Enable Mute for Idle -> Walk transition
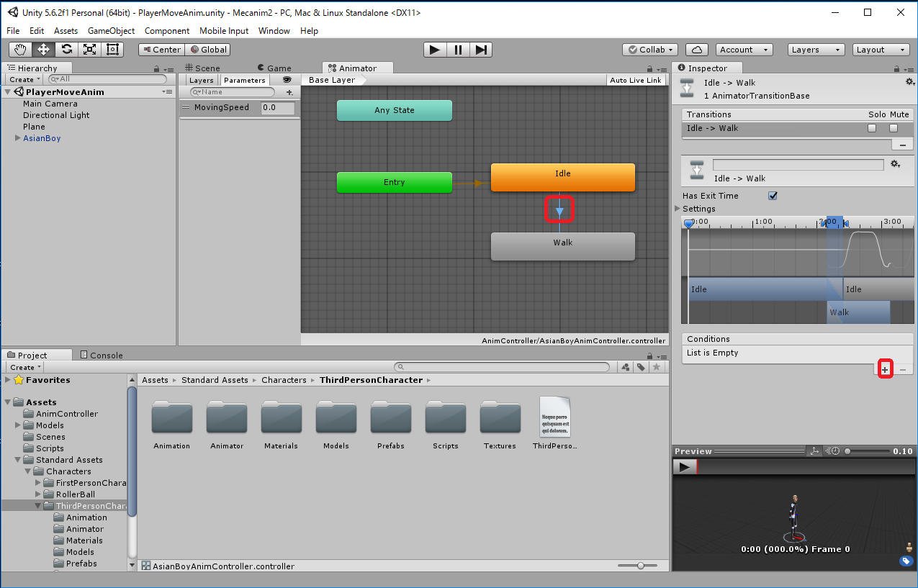Image resolution: width=918 pixels, height=588 pixels. 894,128
